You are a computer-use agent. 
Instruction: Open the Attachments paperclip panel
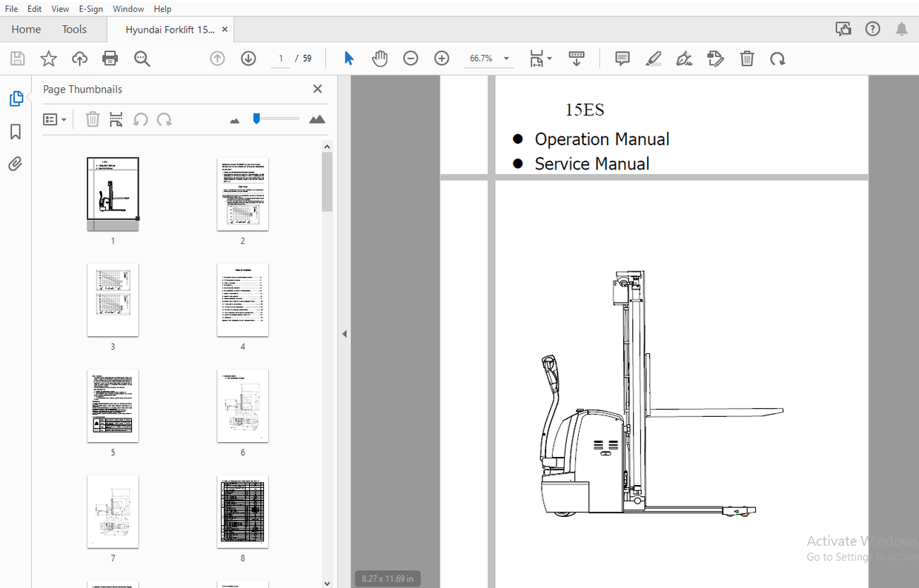click(16, 164)
